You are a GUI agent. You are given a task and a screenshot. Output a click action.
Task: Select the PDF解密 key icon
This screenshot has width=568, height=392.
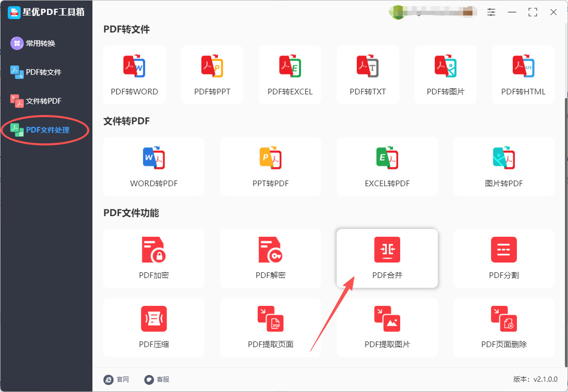click(x=271, y=250)
